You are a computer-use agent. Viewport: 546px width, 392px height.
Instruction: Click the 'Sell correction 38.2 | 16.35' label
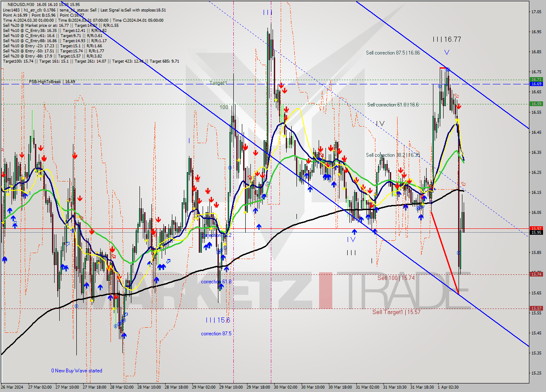pos(393,155)
